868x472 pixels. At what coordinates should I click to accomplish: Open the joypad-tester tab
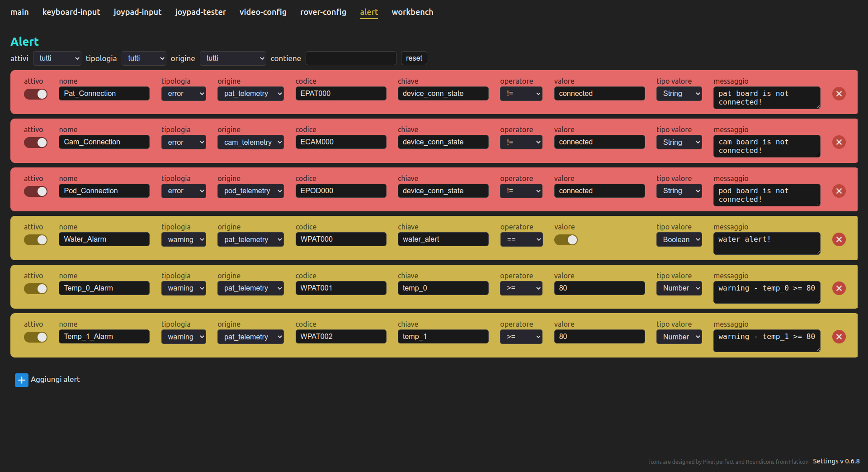[x=200, y=12]
